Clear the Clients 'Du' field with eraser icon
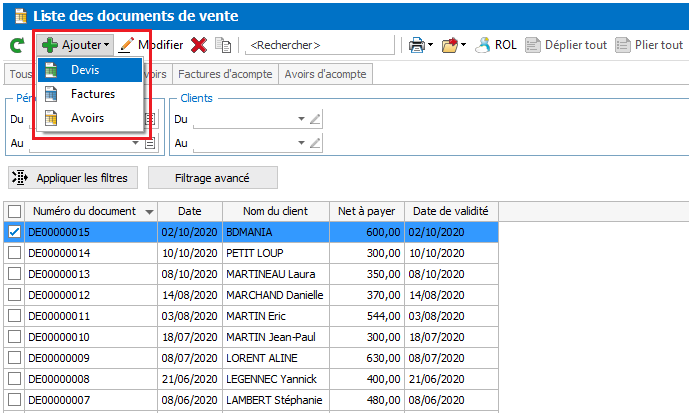This screenshot has width=689, height=413. pyautogui.click(x=316, y=119)
